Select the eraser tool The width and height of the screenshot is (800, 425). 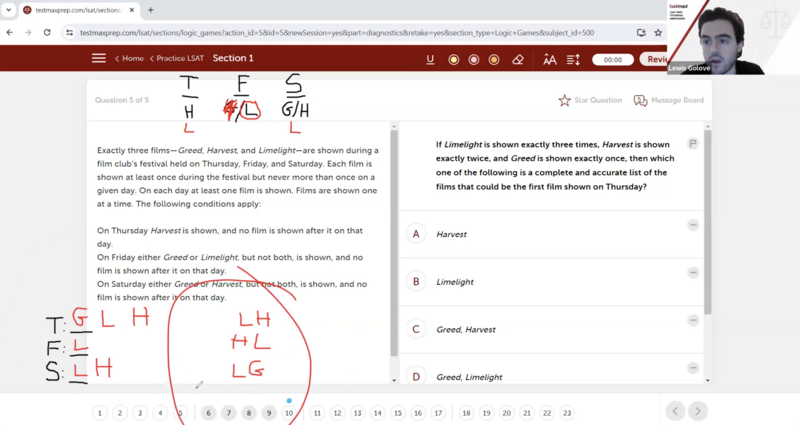tap(517, 59)
